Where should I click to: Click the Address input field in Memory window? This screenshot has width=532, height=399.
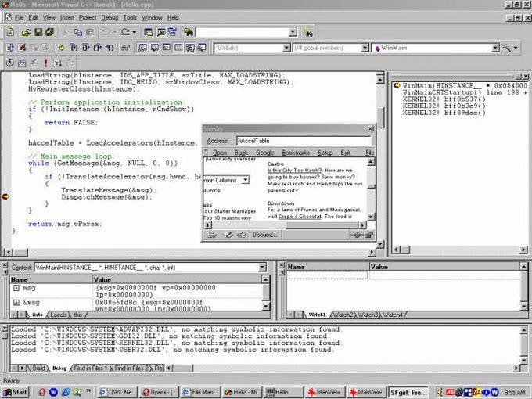click(304, 141)
